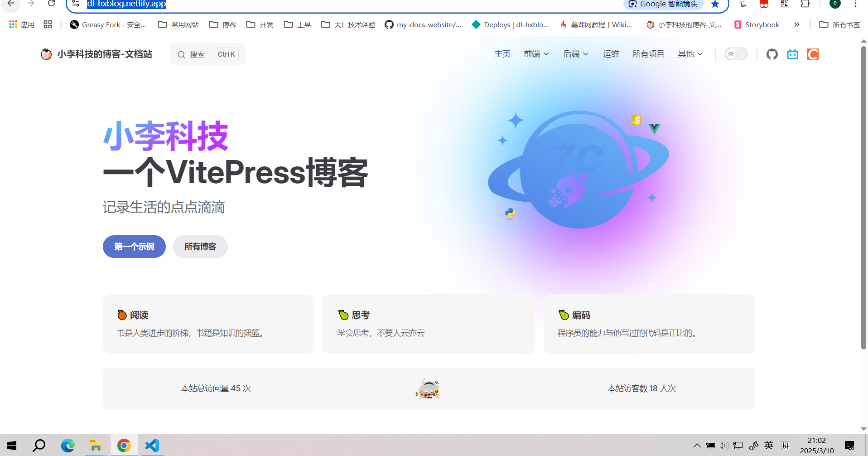This screenshot has height=456, width=868.
Task: Select the 编码 feature card
Action: [x=649, y=324]
